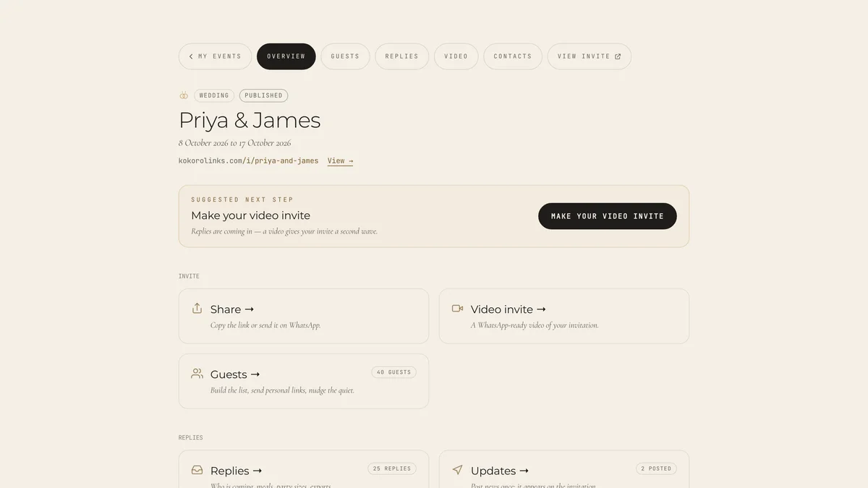Click the Invite section label
Image resolution: width=868 pixels, height=488 pixels.
pyautogui.click(x=189, y=276)
